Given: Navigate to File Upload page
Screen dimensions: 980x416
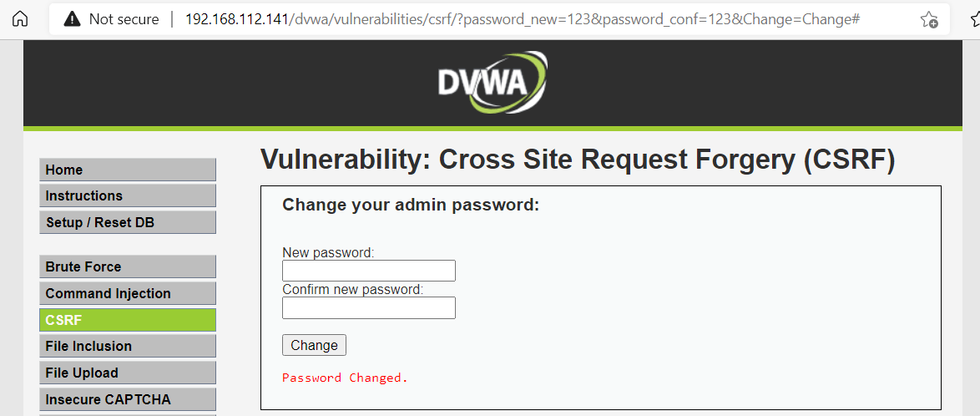Looking at the screenshot, I should (128, 373).
